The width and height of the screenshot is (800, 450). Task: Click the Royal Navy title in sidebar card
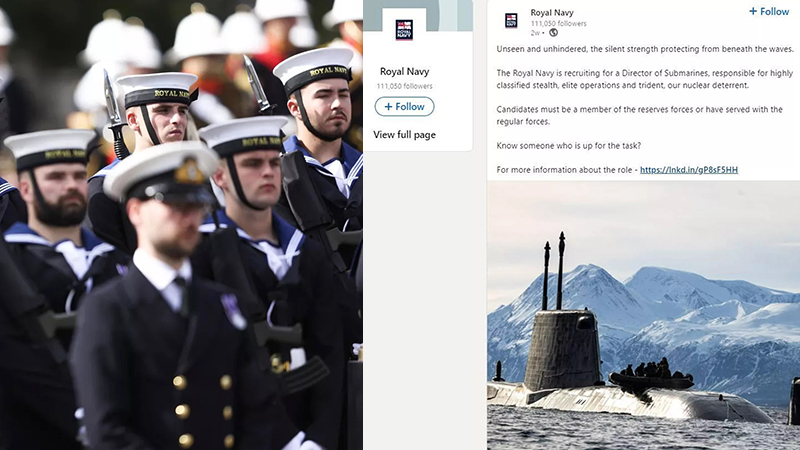tap(405, 71)
